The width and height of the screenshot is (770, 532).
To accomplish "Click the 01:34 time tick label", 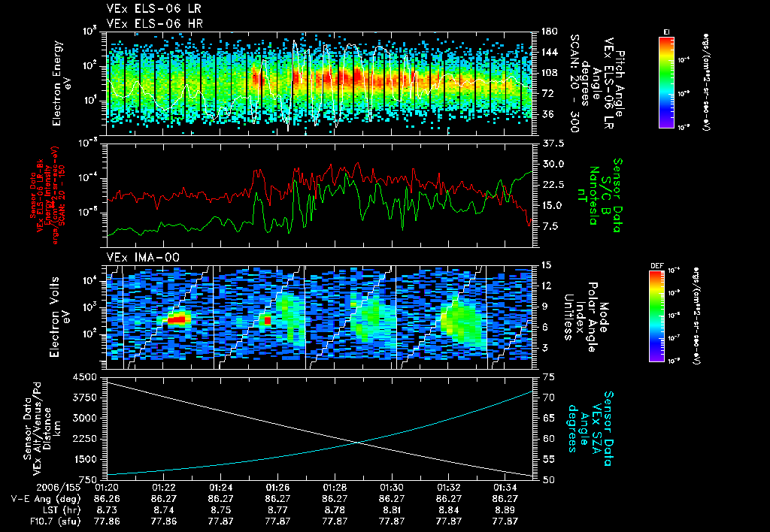I will 505,488.
